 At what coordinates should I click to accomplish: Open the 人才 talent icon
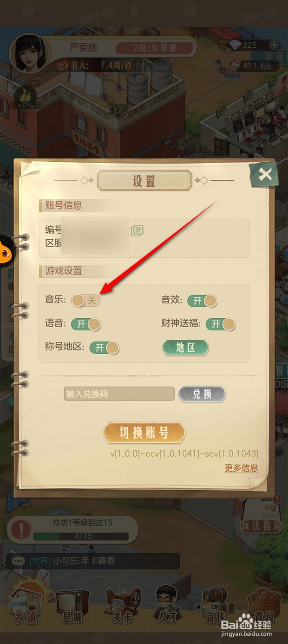pos(167,606)
